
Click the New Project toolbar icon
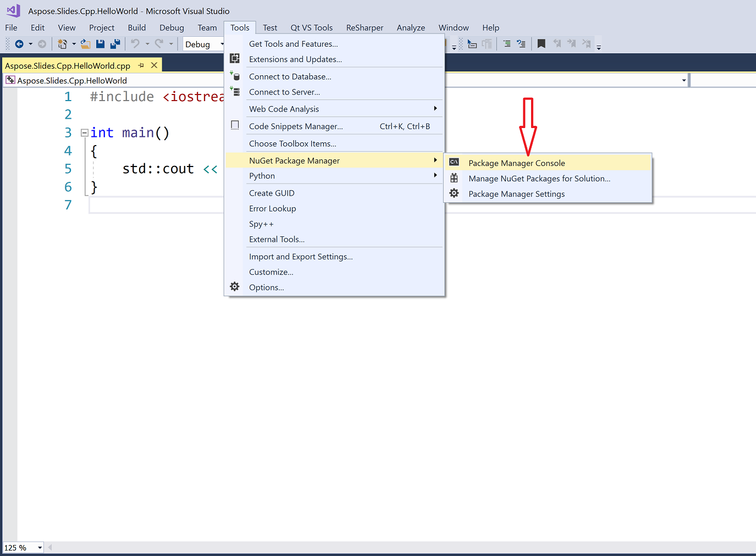[62, 44]
